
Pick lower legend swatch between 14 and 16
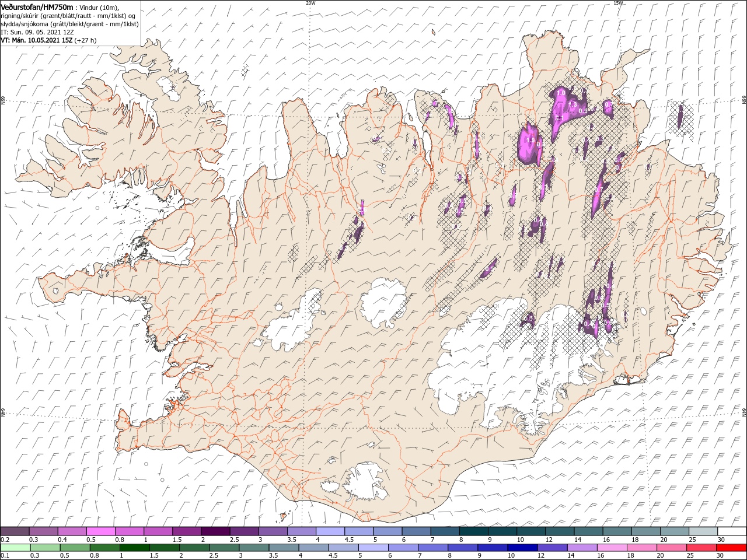582,548
